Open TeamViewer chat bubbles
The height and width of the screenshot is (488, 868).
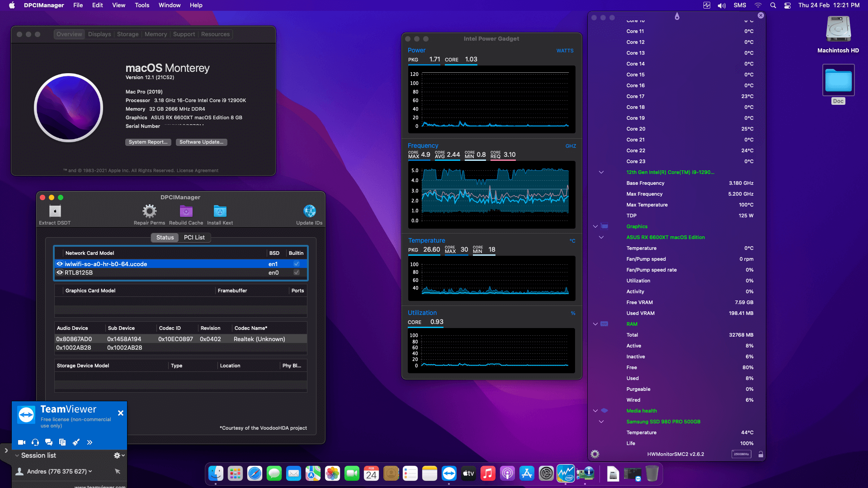tap(49, 442)
